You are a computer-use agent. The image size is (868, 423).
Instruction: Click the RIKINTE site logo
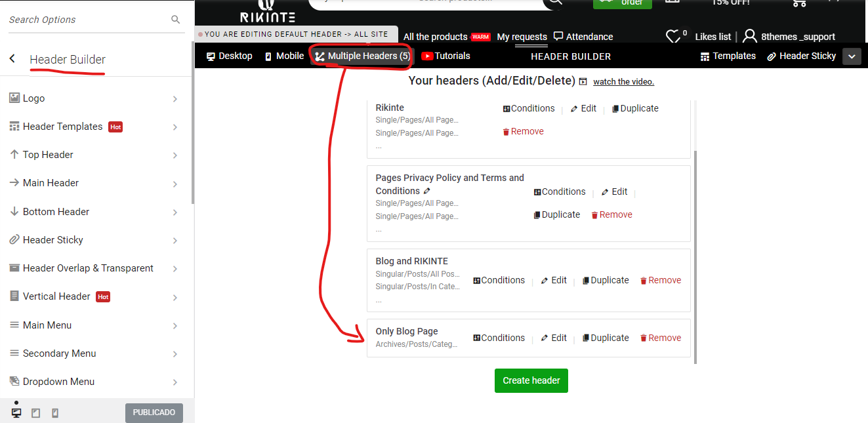pyautogui.click(x=267, y=12)
